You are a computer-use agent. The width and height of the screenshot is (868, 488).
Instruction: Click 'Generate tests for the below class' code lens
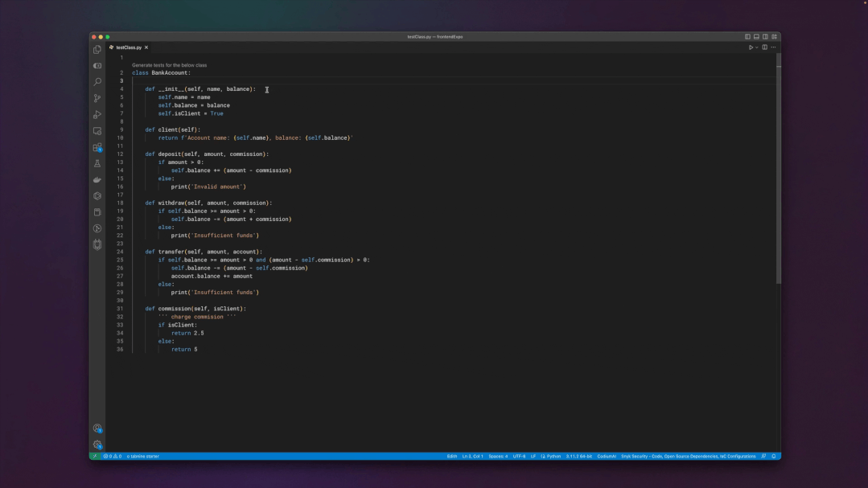click(x=170, y=65)
